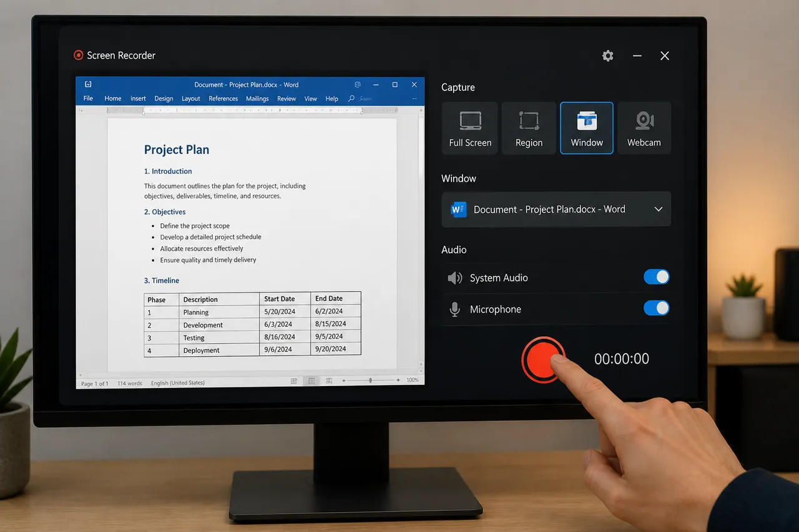
Task: Open the View tab in Word
Action: click(x=311, y=99)
